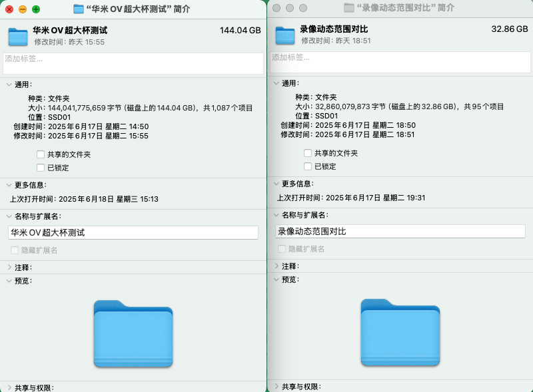The height and width of the screenshot is (392, 533).
Task: Minimize the 华米OV超大杯测试 info window
Action: (23, 9)
